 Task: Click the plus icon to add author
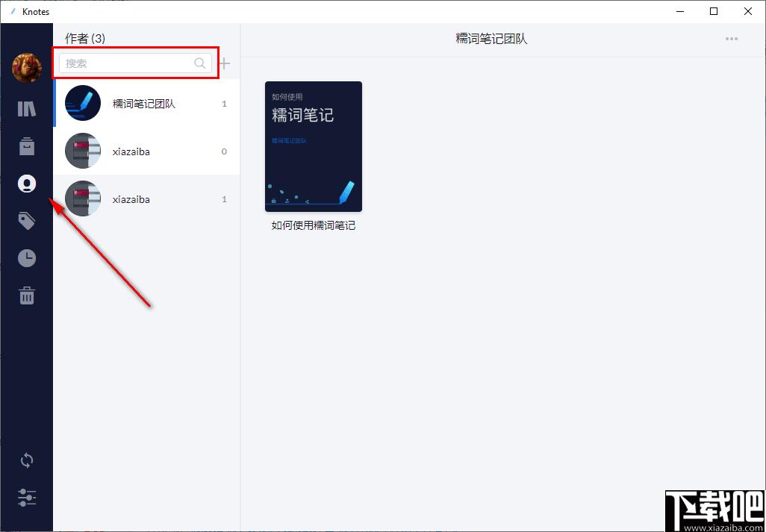pyautogui.click(x=224, y=63)
